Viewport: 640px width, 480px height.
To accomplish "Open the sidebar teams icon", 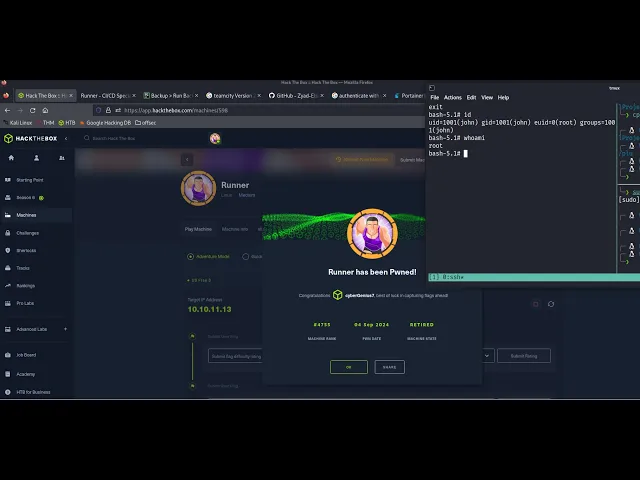I will pos(62,158).
